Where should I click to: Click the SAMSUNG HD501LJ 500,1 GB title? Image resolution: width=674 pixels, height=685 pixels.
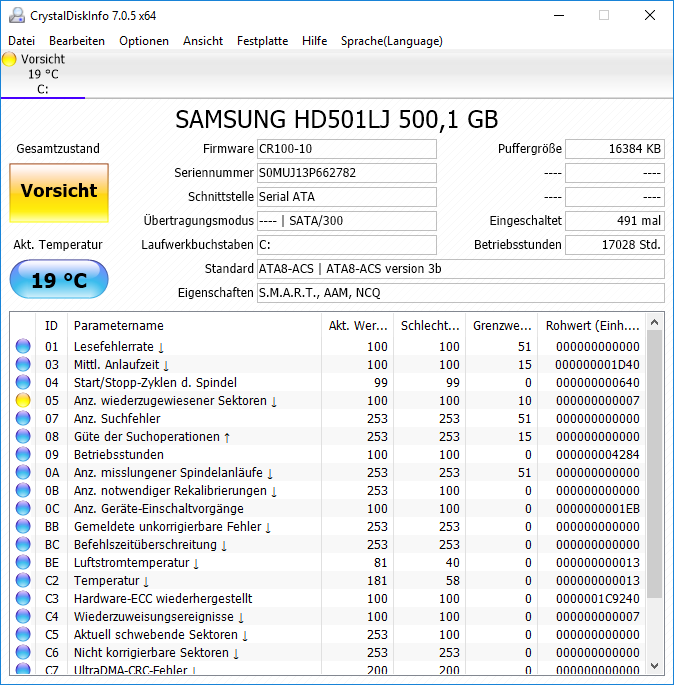tap(336, 119)
